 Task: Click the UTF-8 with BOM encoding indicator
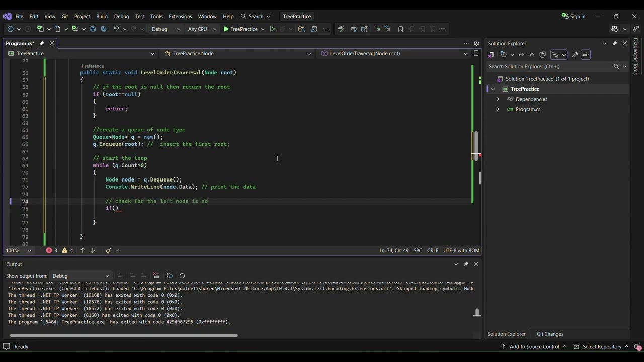tap(461, 250)
